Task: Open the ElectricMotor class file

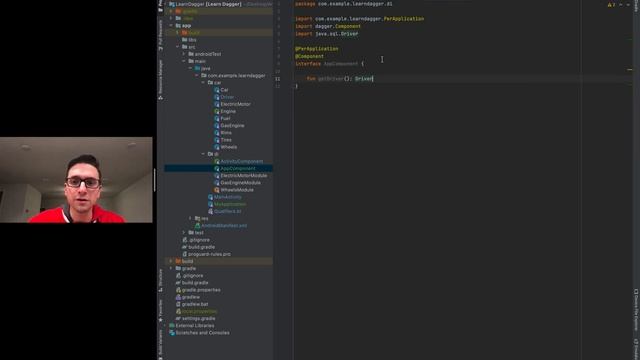Action: (232, 104)
